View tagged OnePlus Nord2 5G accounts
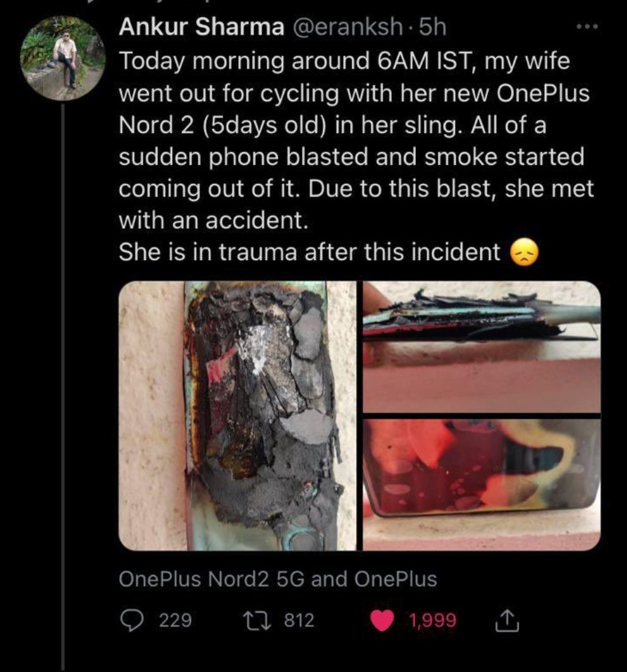The height and width of the screenshot is (672, 627). tap(278, 579)
